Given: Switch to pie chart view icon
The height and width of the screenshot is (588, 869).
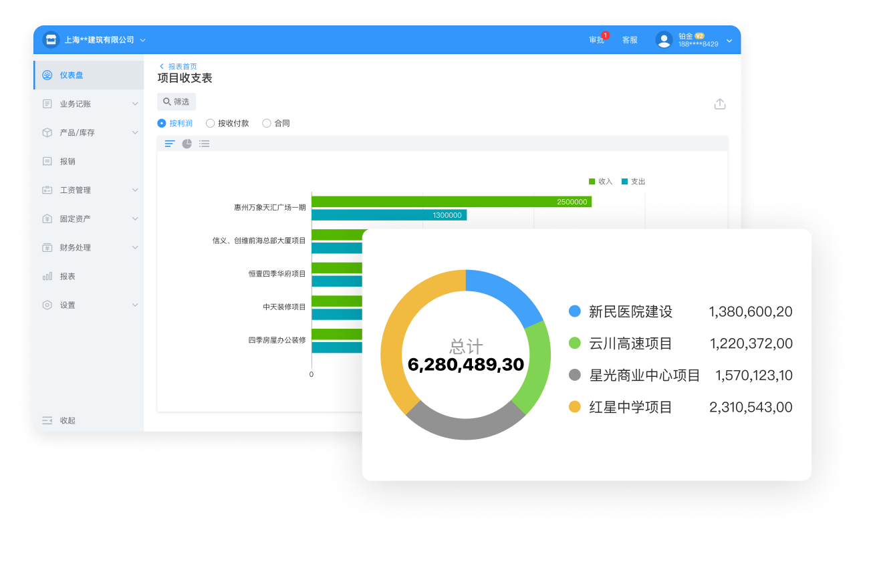Looking at the screenshot, I should [187, 144].
